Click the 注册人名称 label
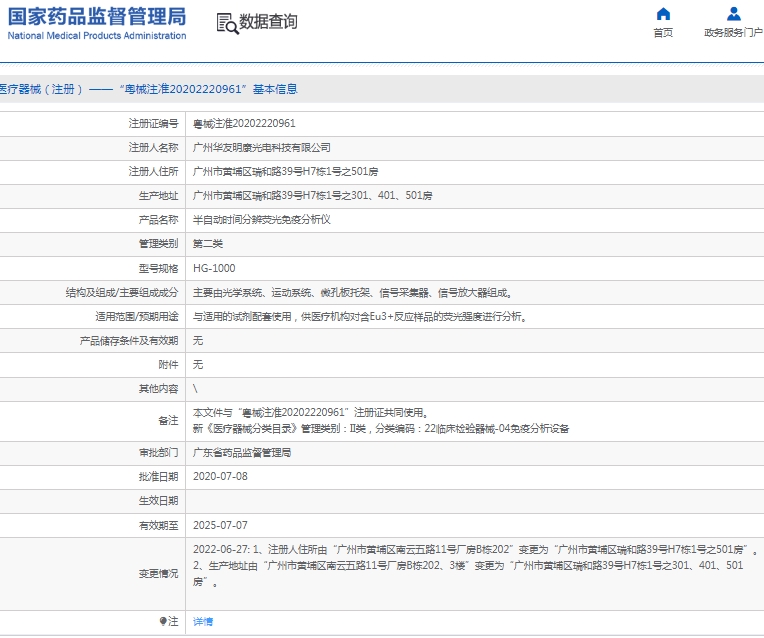This screenshot has height=638, width=764. pyautogui.click(x=153, y=148)
